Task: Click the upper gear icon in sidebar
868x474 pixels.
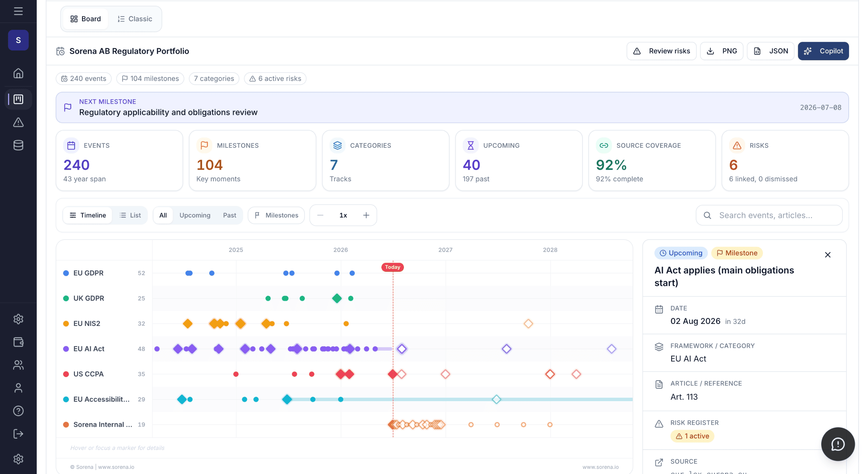Action: pyautogui.click(x=18, y=319)
